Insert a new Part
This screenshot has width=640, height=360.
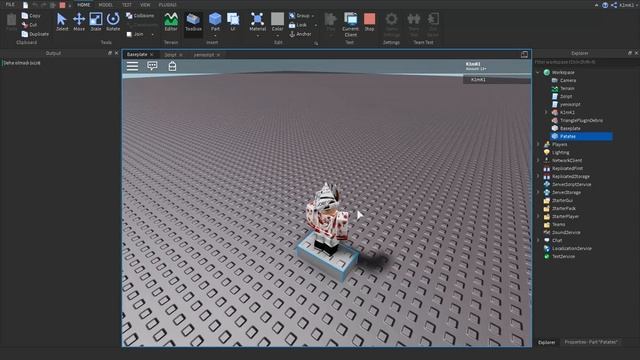pyautogui.click(x=215, y=19)
